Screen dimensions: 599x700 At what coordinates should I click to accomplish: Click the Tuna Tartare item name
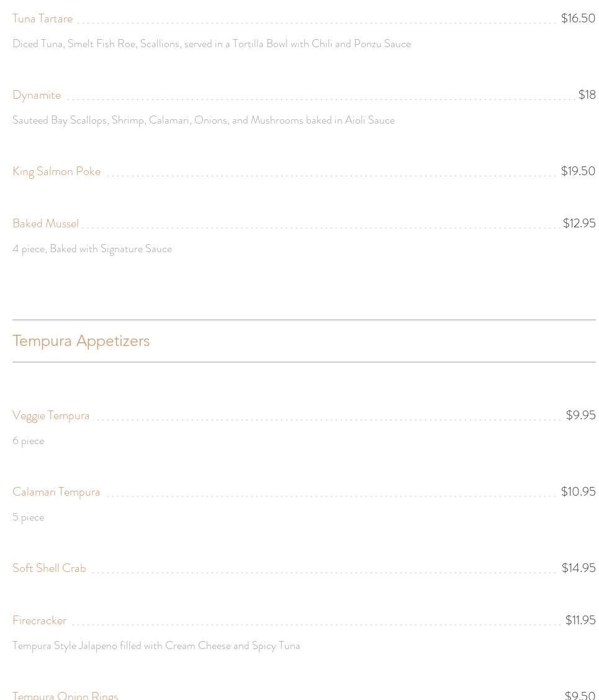42,19
